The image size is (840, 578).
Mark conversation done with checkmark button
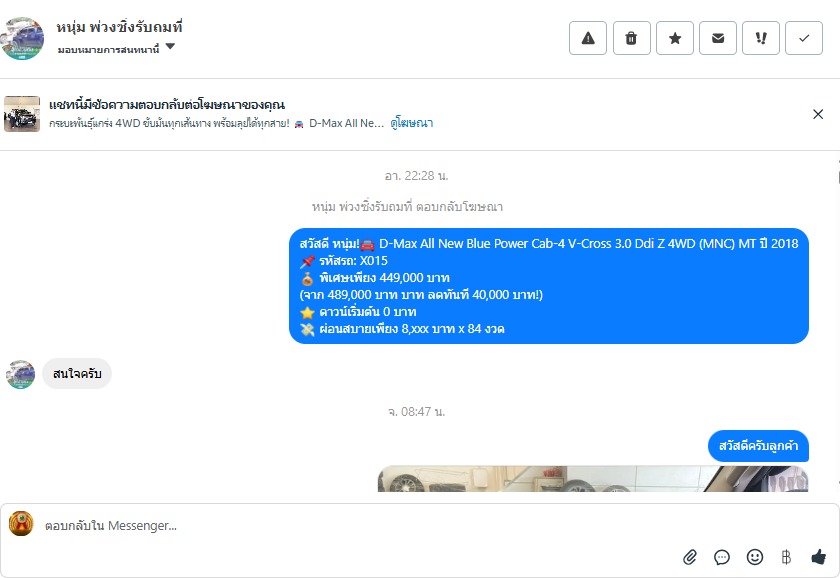[804, 38]
